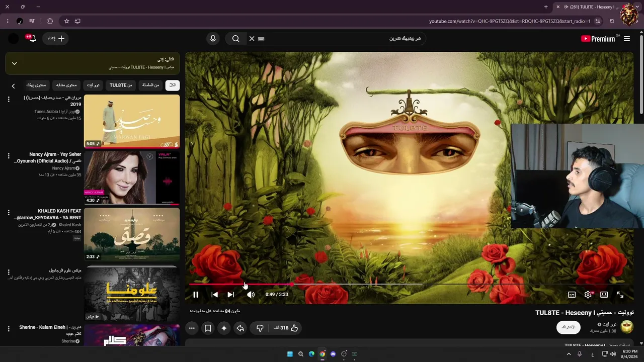Reload the page in the browser
The height and width of the screenshot is (362, 644).
pos(612,21)
